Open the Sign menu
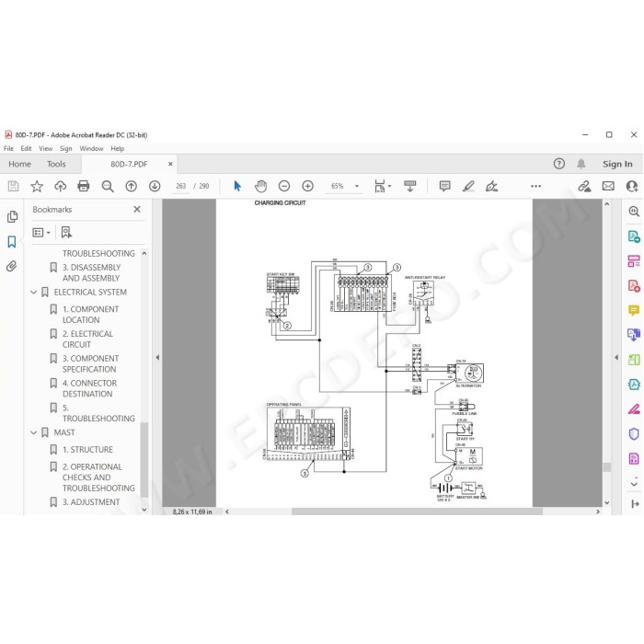The height and width of the screenshot is (644, 644). click(65, 148)
